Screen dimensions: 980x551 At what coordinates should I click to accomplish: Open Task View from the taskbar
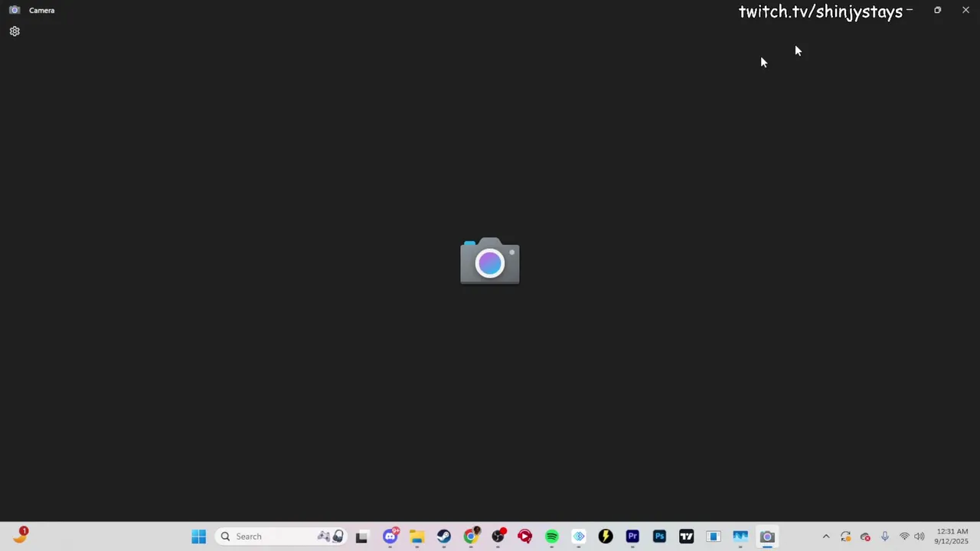tap(361, 536)
